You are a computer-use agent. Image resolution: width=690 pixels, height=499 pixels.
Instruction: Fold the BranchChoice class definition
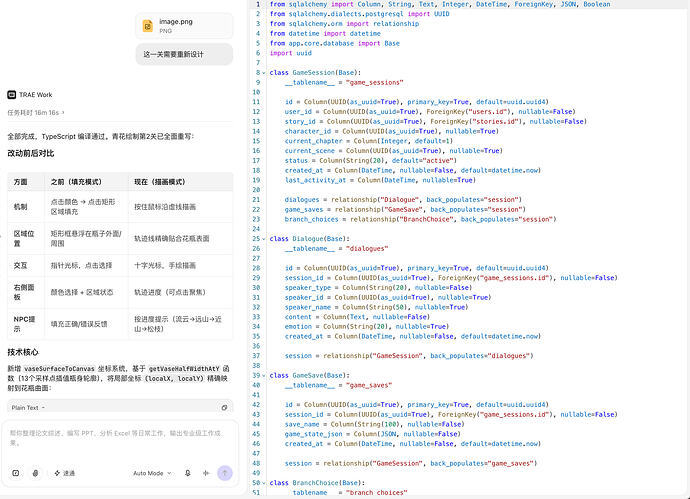[264, 483]
